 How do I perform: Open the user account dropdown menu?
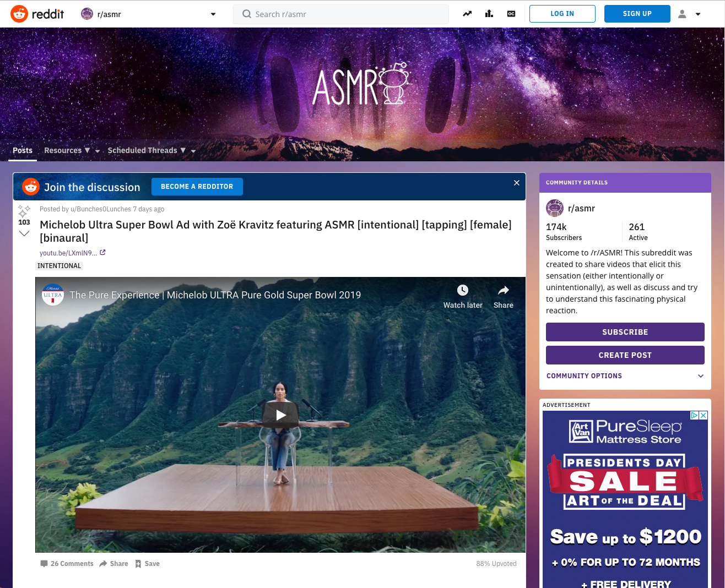point(689,14)
